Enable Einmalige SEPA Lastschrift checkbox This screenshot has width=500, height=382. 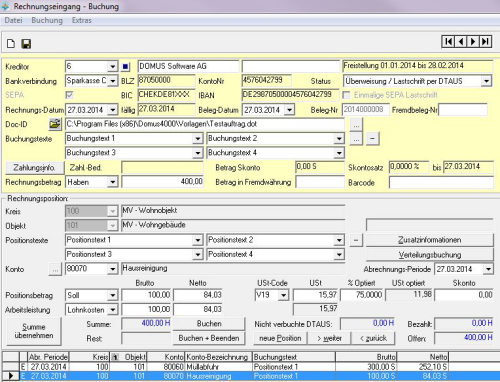tap(347, 95)
